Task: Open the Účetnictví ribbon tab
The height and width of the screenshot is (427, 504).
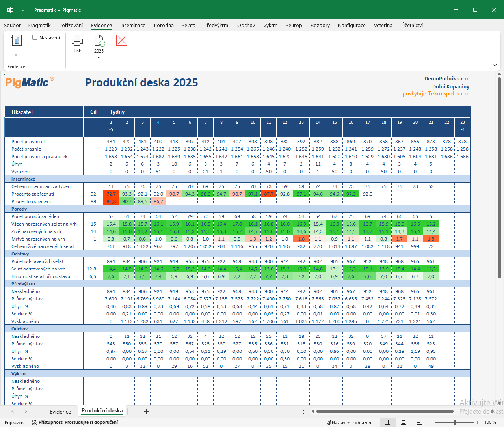Action: click(412, 25)
